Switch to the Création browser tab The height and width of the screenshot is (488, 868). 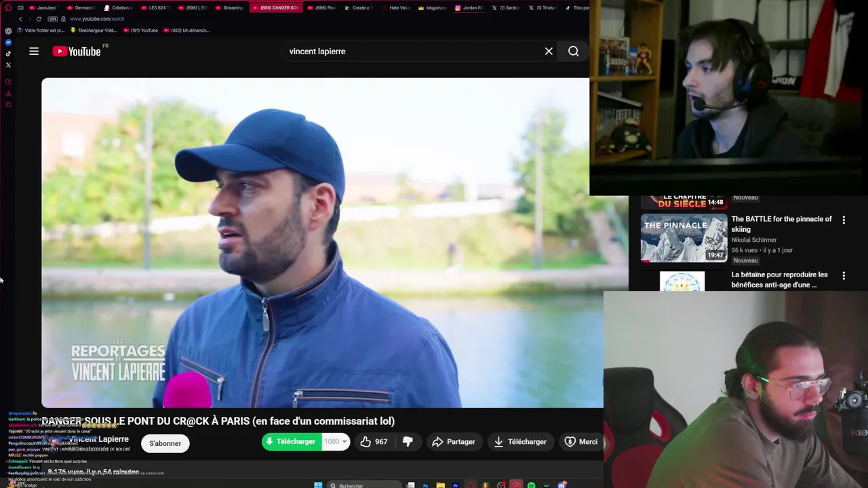118,7
